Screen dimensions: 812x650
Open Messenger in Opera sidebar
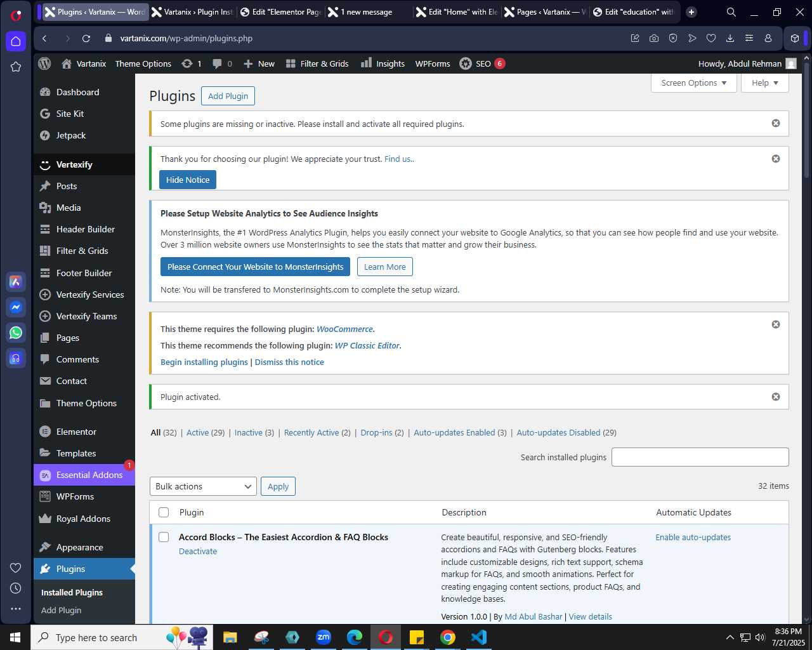pos(16,307)
